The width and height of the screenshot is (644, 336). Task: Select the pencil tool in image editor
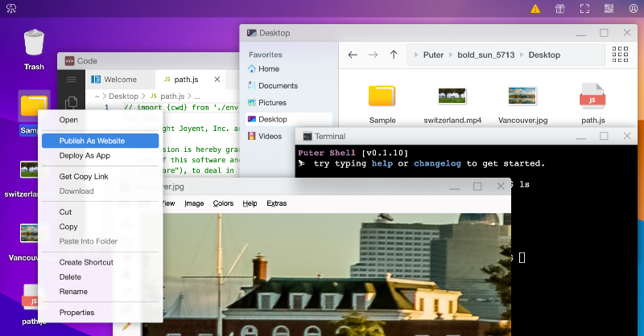point(126,326)
